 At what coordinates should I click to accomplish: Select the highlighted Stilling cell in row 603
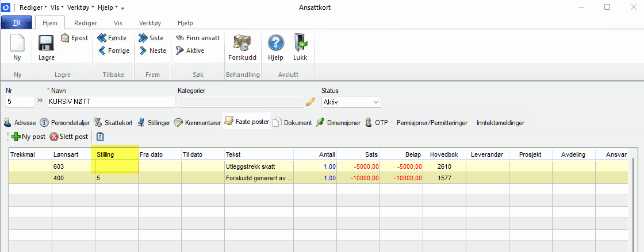pyautogui.click(x=116, y=166)
